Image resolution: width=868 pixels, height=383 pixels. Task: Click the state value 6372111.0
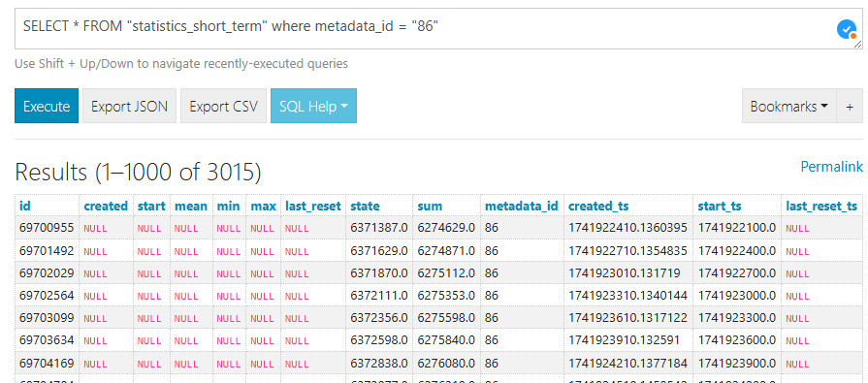click(x=379, y=296)
